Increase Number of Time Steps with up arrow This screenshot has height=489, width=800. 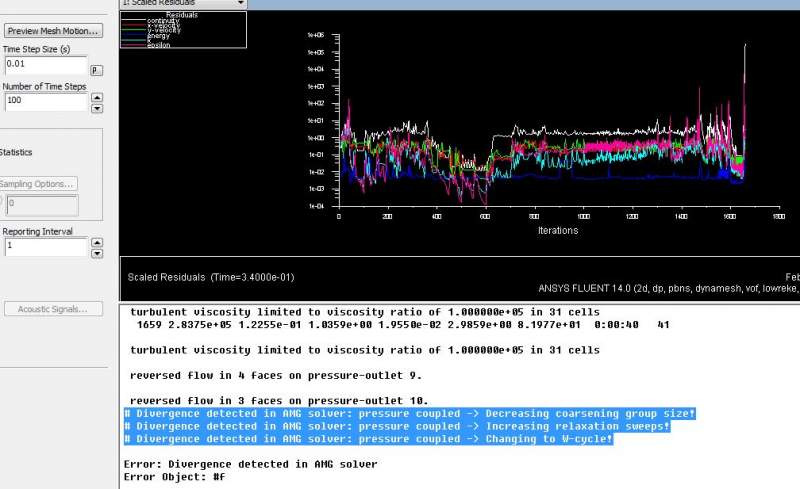click(97, 97)
